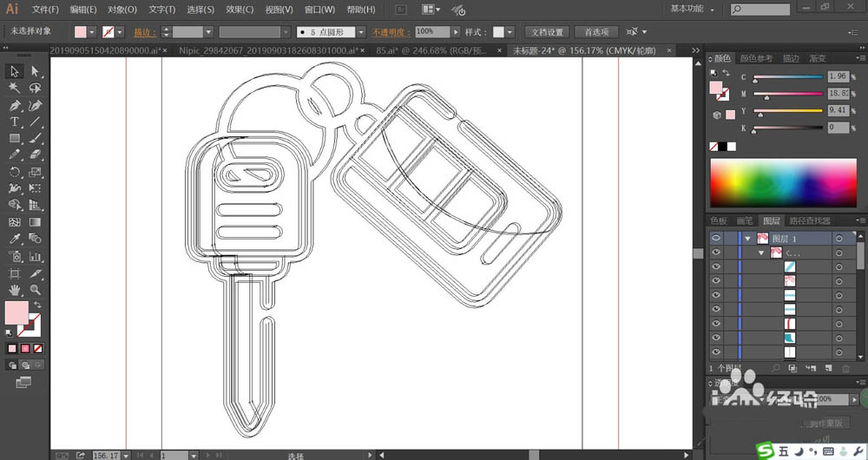The height and width of the screenshot is (460, 868).
Task: Toggle visibility of the '<...' sublayer
Action: click(x=716, y=253)
